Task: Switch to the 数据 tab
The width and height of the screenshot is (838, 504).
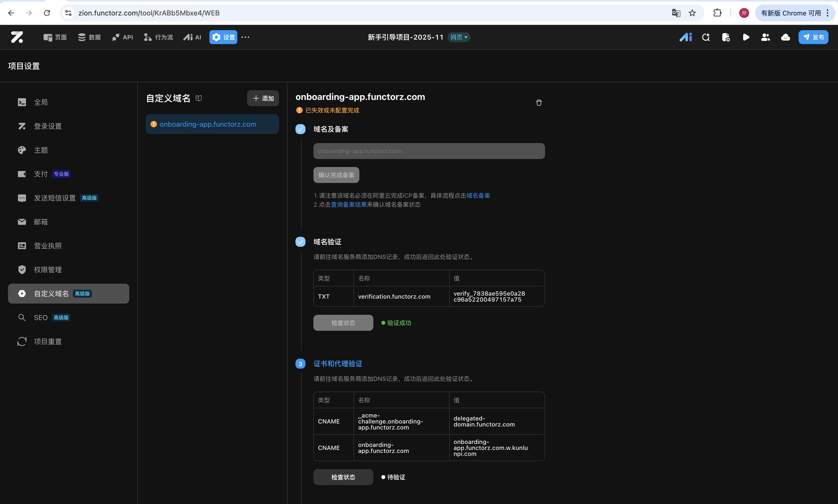Action: tap(89, 37)
